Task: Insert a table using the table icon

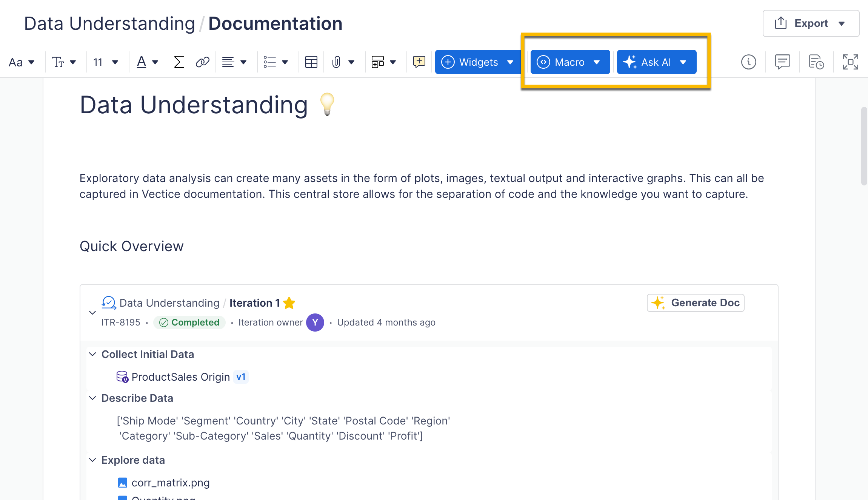Action: click(311, 62)
